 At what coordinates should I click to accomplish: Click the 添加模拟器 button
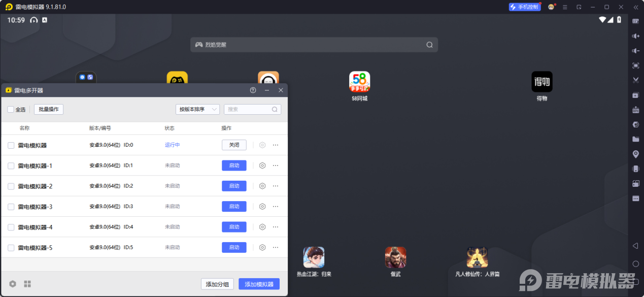point(259,284)
